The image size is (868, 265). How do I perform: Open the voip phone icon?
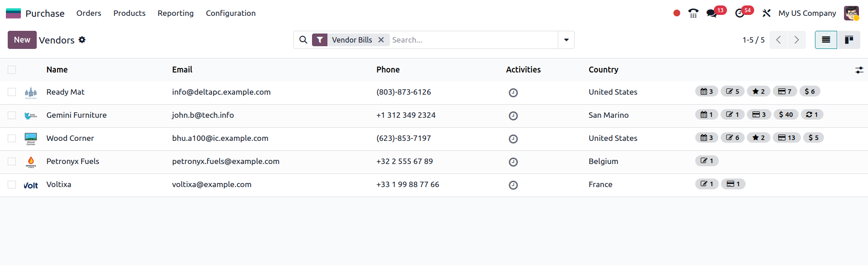pos(693,13)
